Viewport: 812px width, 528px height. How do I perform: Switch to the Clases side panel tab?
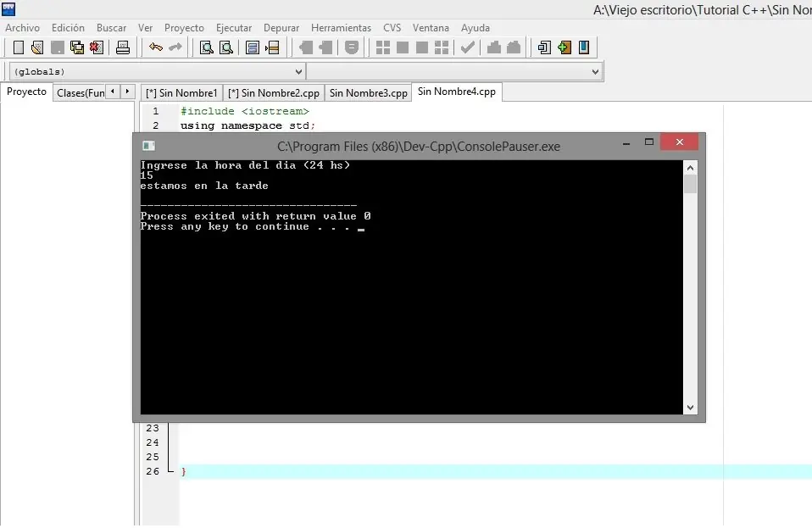[80, 92]
